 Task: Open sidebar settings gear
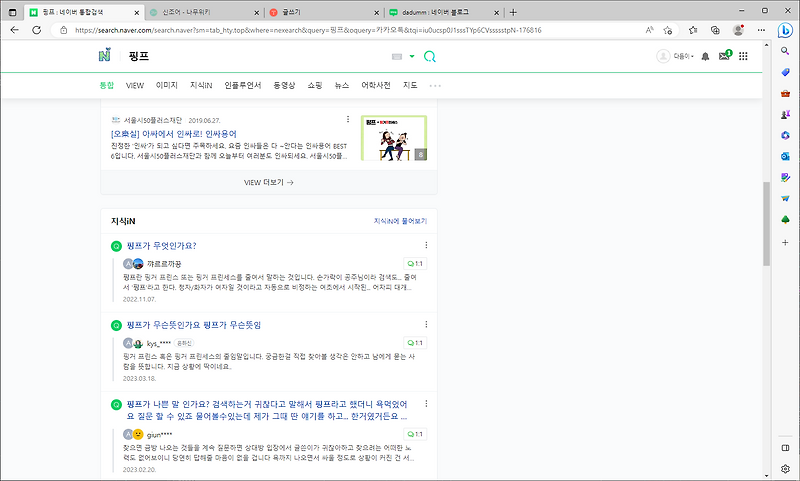point(785,469)
